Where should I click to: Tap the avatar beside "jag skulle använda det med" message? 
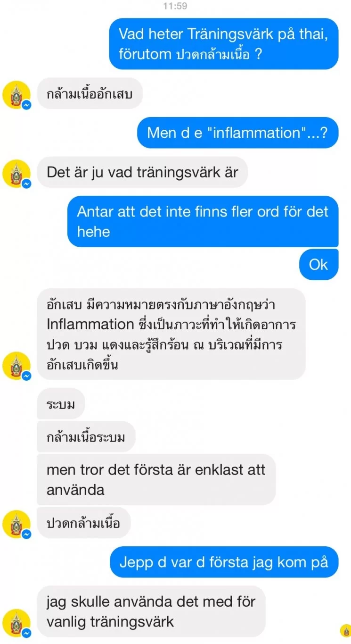16,623
